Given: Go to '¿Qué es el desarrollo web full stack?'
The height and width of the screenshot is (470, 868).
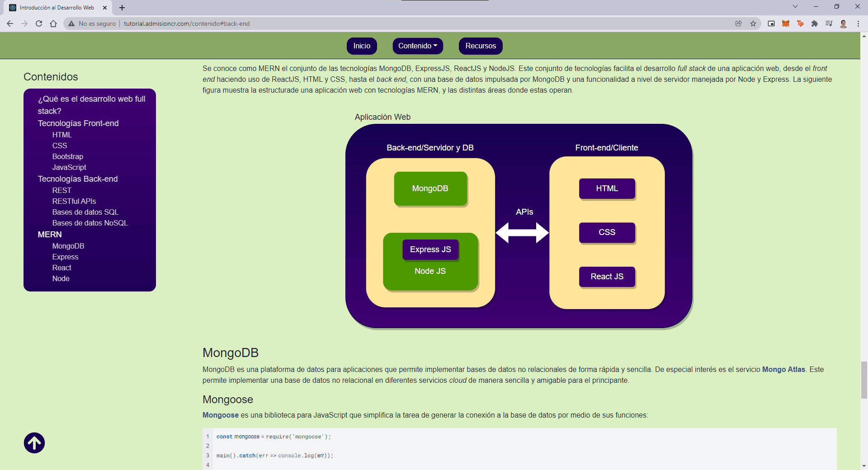Looking at the screenshot, I should click(92, 105).
